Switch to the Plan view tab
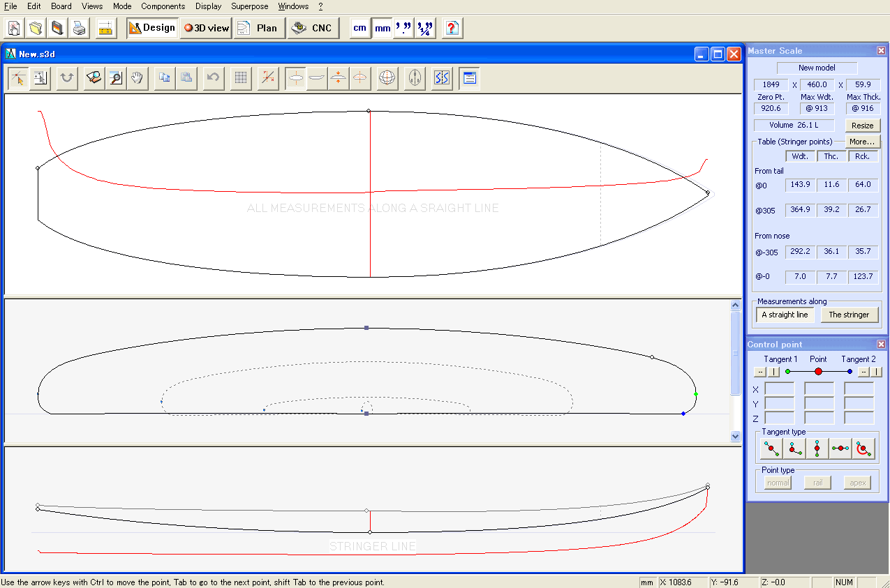The height and width of the screenshot is (588, 890). coord(259,28)
